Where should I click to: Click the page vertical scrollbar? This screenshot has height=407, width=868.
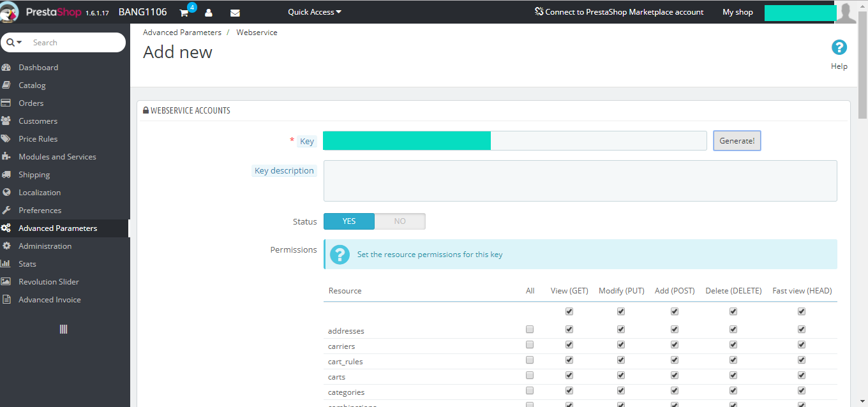(x=862, y=70)
